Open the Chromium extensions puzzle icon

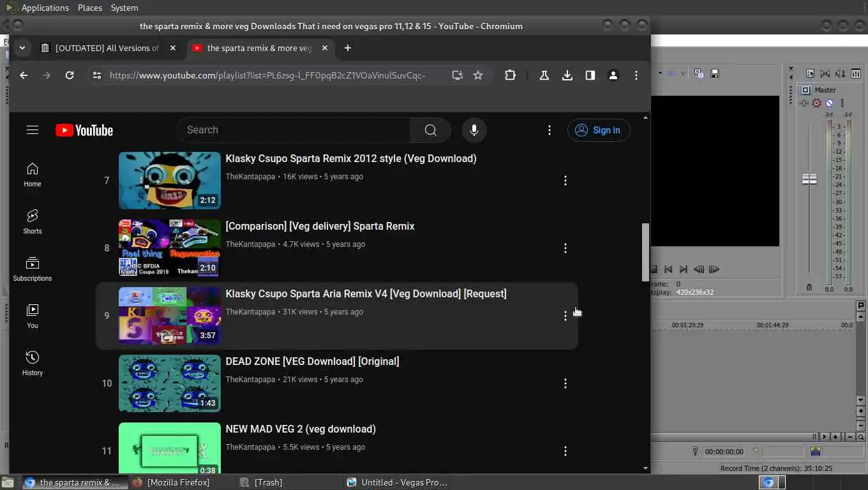(x=510, y=75)
